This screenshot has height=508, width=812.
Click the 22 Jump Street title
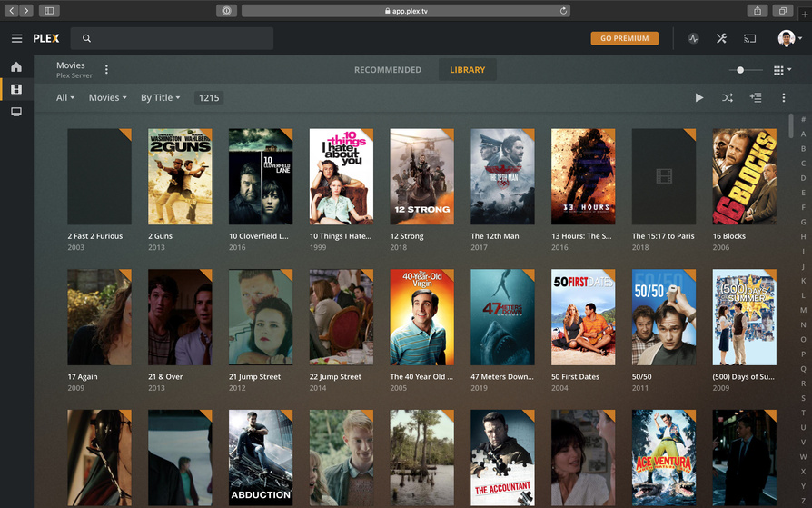335,377
